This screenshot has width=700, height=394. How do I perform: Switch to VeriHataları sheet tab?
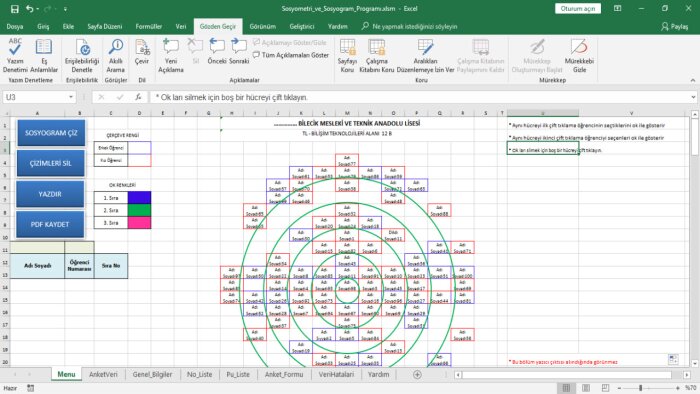(336, 374)
